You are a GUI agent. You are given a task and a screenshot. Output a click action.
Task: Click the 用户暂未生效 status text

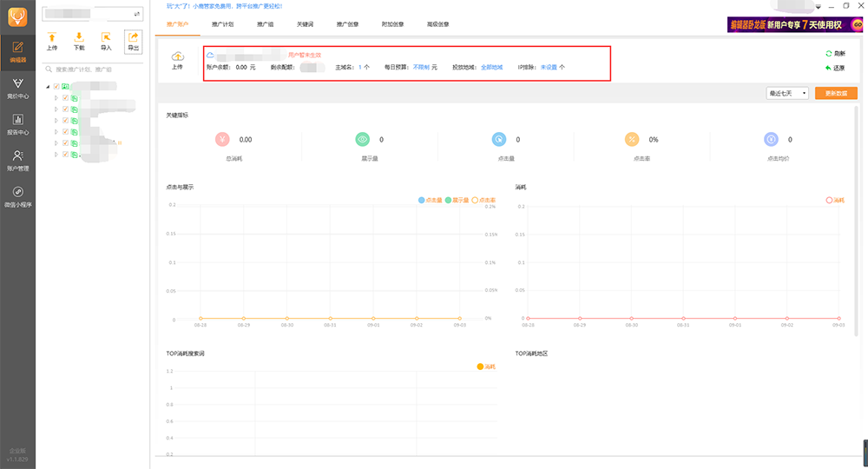coord(305,55)
